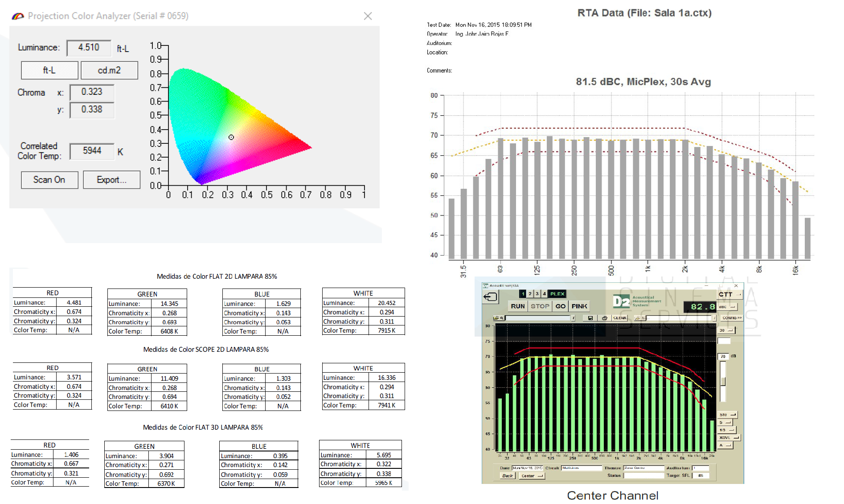Close the Projection Color Analyzer window
The width and height of the screenshot is (844, 504).
coord(368,16)
